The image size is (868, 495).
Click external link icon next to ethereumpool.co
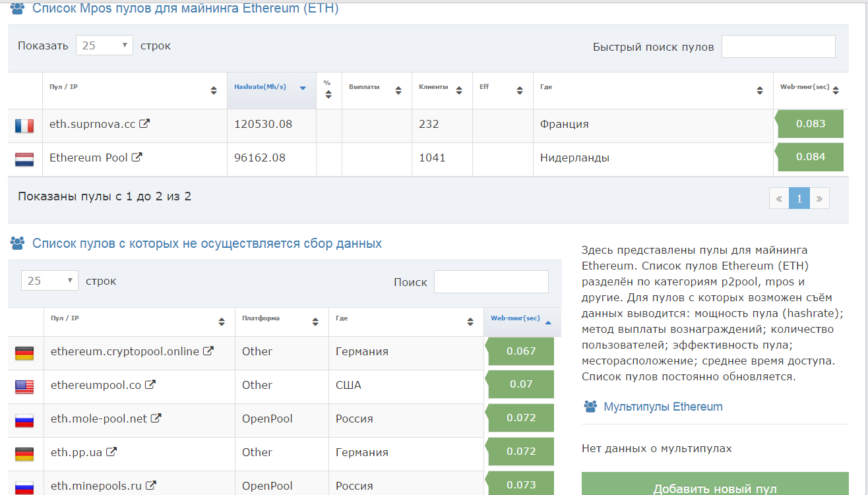coord(150,385)
